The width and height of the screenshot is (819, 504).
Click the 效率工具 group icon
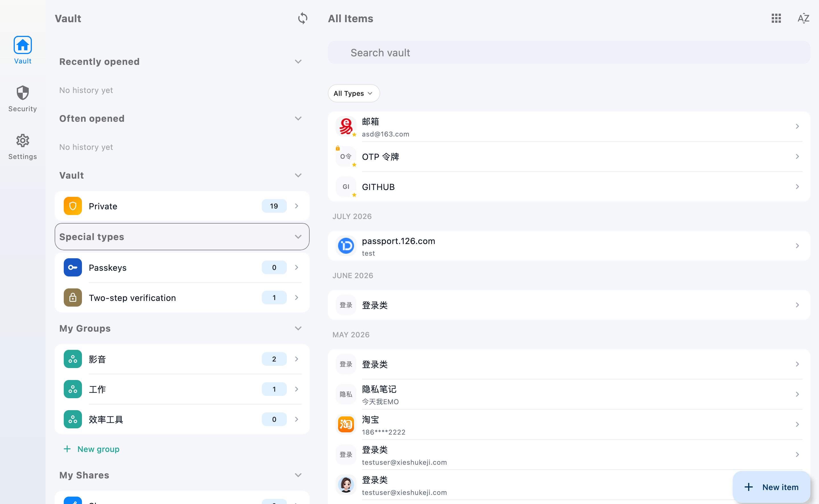pyautogui.click(x=73, y=419)
